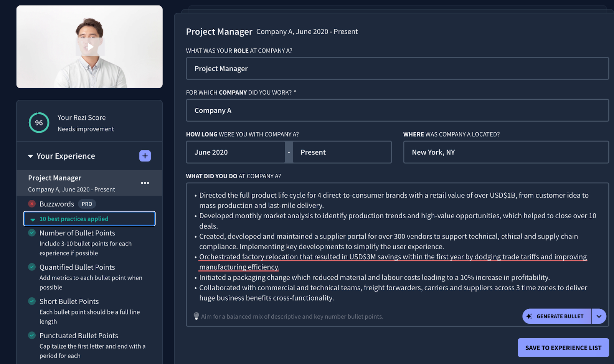Play the profile introduction video
The image size is (614, 364).
(89, 46)
